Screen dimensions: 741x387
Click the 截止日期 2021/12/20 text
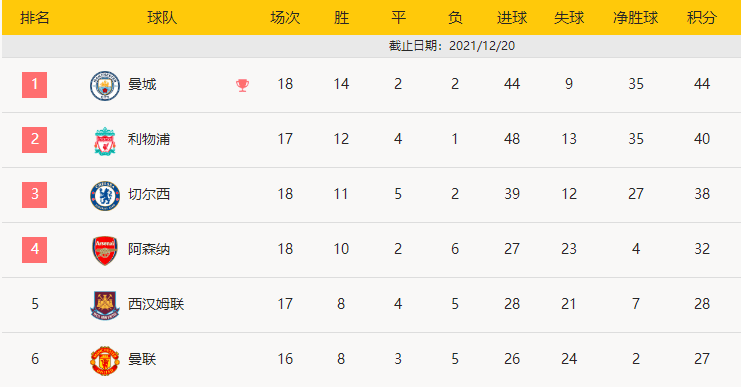click(x=452, y=46)
